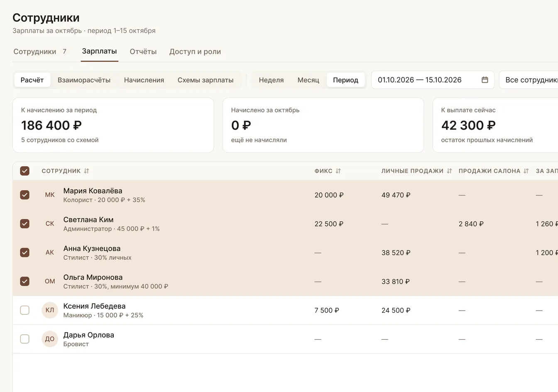558x392 pixels.
Task: Select the Расчёт sub-tab
Action: point(32,80)
